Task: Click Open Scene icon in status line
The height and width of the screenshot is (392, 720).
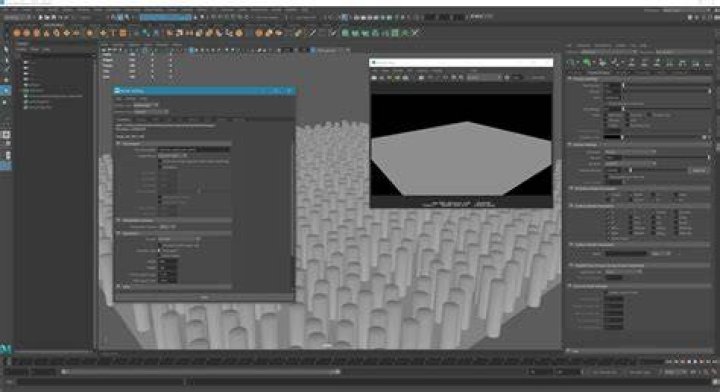Action: (x=46, y=17)
